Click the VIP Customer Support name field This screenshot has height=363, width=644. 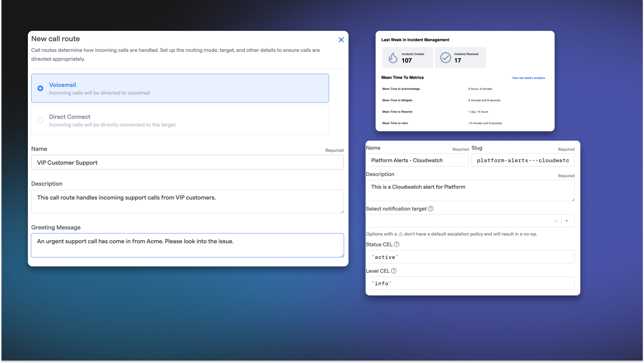pos(187,163)
